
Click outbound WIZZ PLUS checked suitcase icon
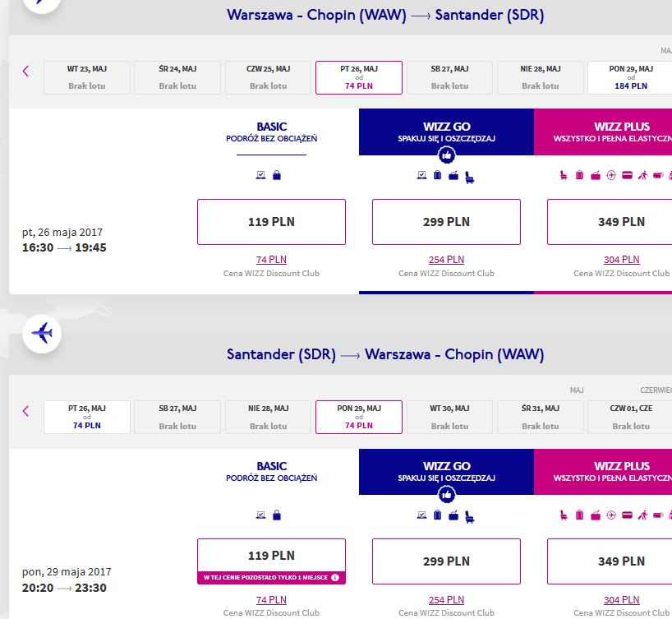pos(579,175)
